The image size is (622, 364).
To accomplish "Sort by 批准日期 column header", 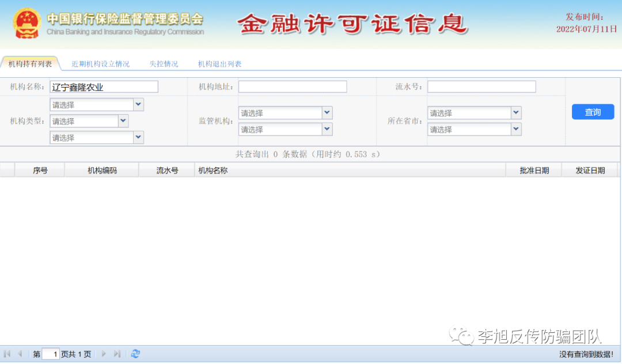I will point(534,170).
